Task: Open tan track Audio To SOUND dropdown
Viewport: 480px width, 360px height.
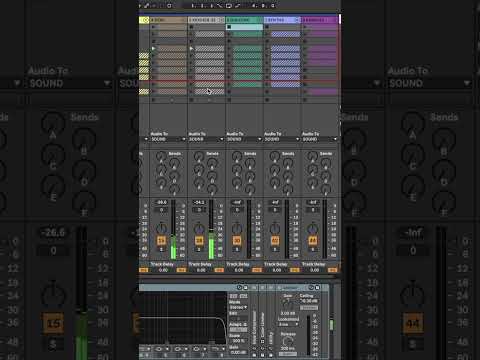Action: click(168, 139)
